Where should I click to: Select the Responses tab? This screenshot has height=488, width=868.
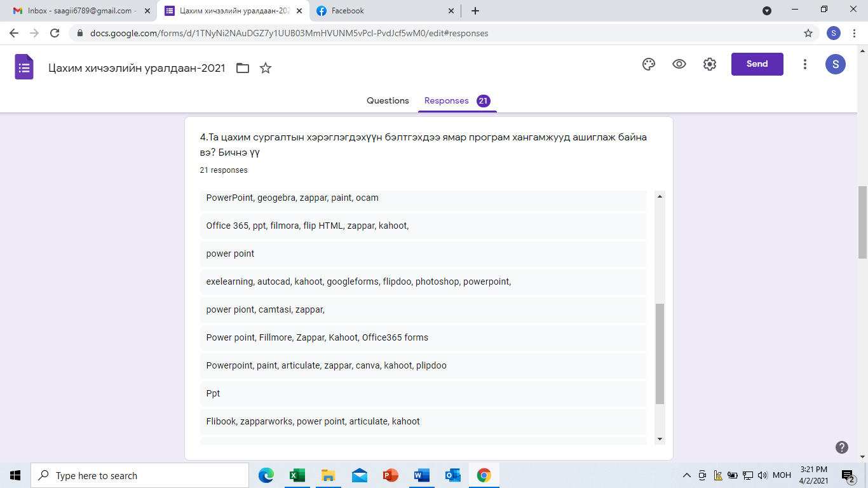(x=458, y=100)
